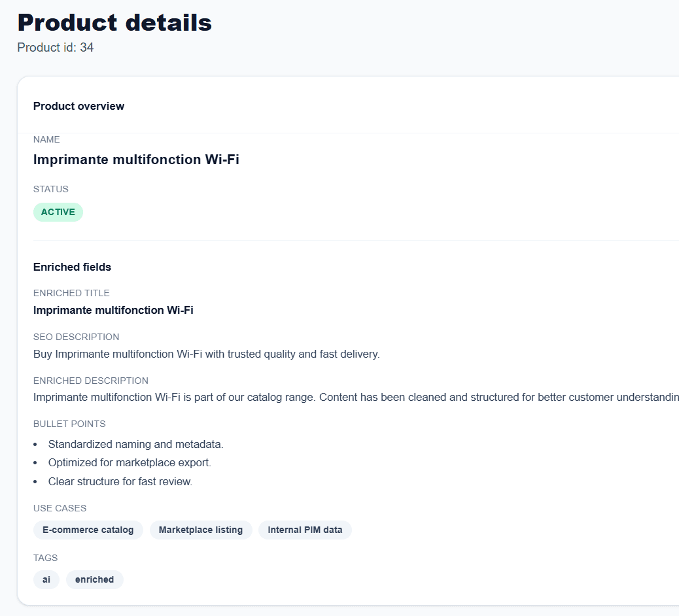The height and width of the screenshot is (616, 679).
Task: Click the Product id 34 label
Action: pyautogui.click(x=55, y=47)
